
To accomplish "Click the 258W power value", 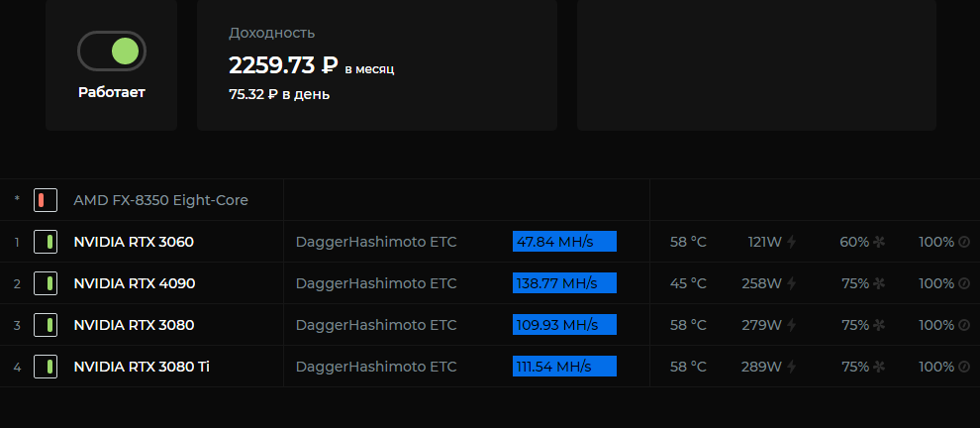I will tap(762, 283).
